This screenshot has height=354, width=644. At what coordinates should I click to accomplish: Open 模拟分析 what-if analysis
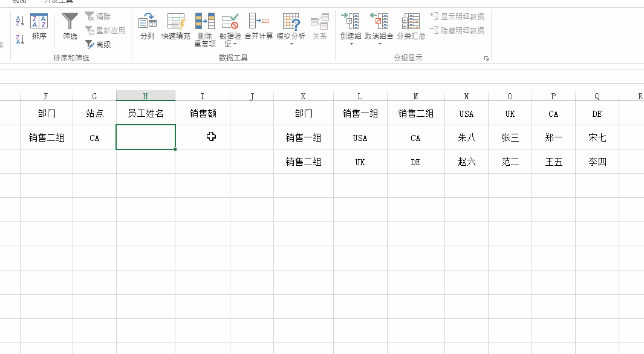coord(291,26)
